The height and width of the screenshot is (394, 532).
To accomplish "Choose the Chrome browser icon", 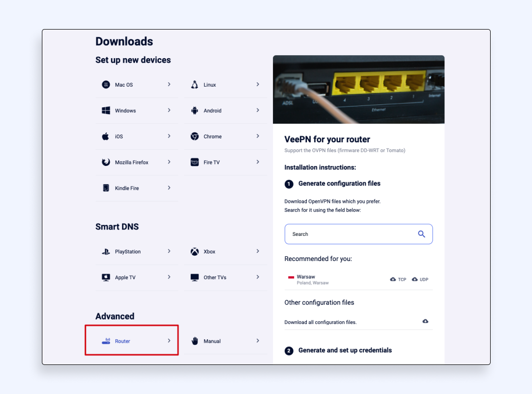I will coord(195,136).
